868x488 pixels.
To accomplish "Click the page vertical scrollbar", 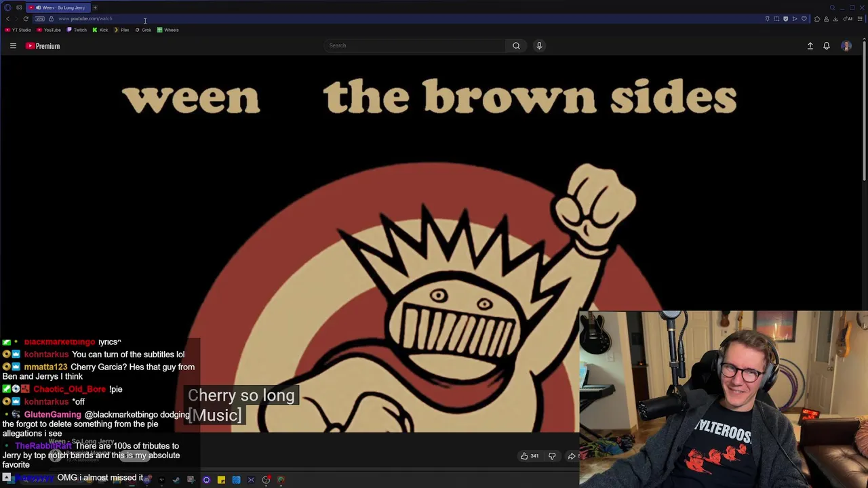I will [x=865, y=112].
